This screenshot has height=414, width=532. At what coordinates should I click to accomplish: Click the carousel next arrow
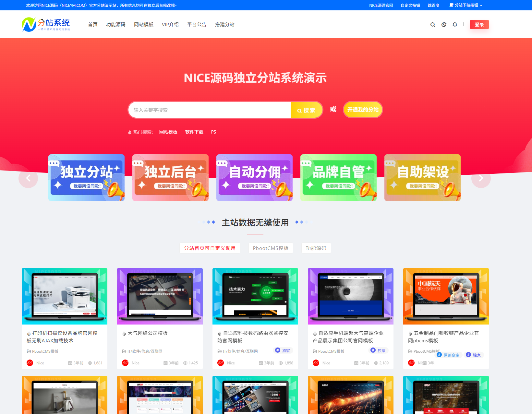[481, 178]
